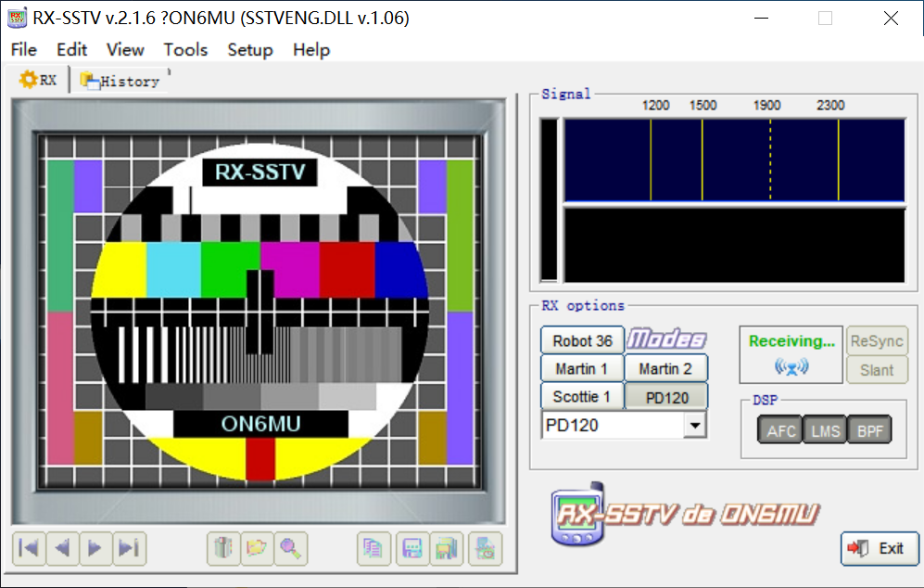Click the trash can delete icon
The width and height of the screenshot is (924, 588).
(x=223, y=548)
